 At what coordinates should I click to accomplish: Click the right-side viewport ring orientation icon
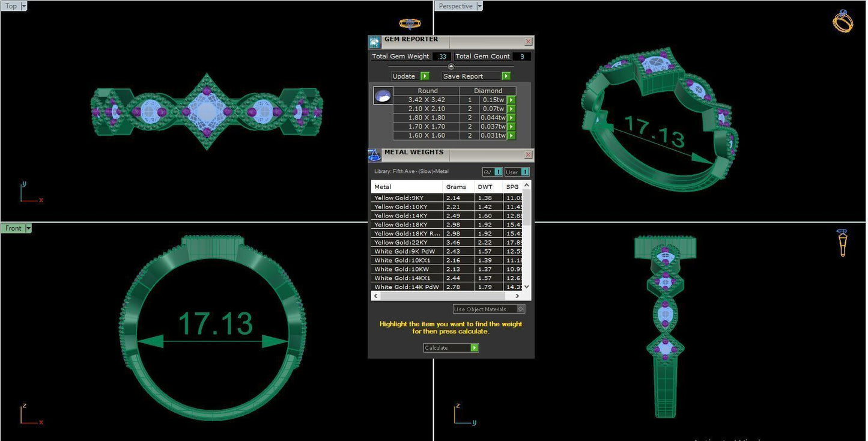tap(842, 243)
